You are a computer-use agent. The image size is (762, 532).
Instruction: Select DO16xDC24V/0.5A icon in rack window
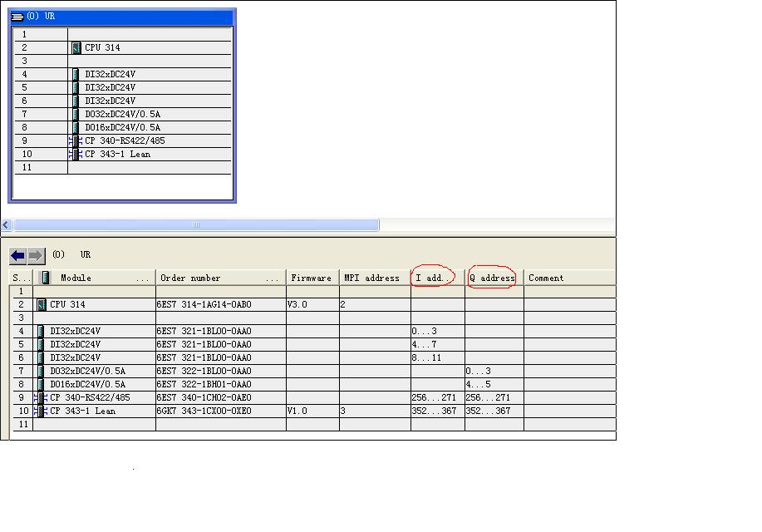tap(76, 127)
